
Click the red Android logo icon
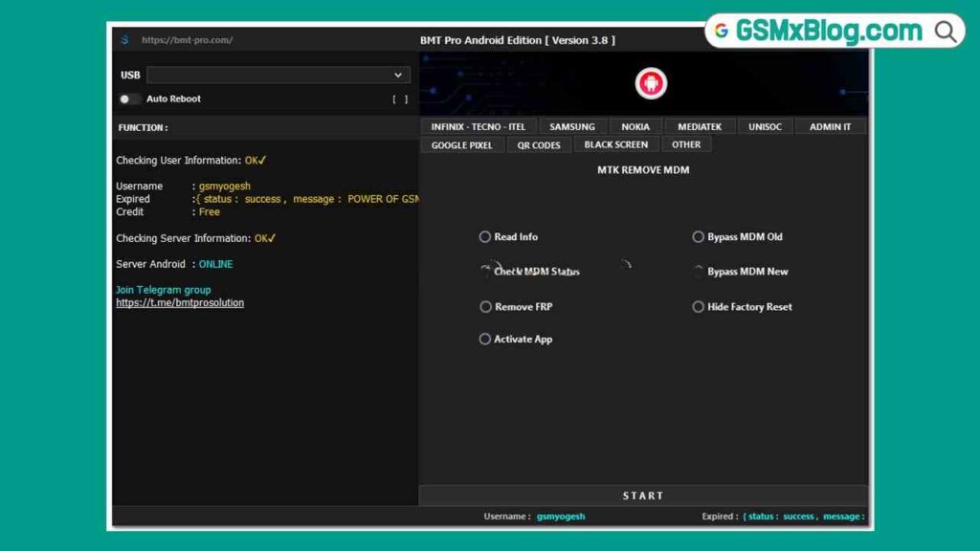[651, 83]
